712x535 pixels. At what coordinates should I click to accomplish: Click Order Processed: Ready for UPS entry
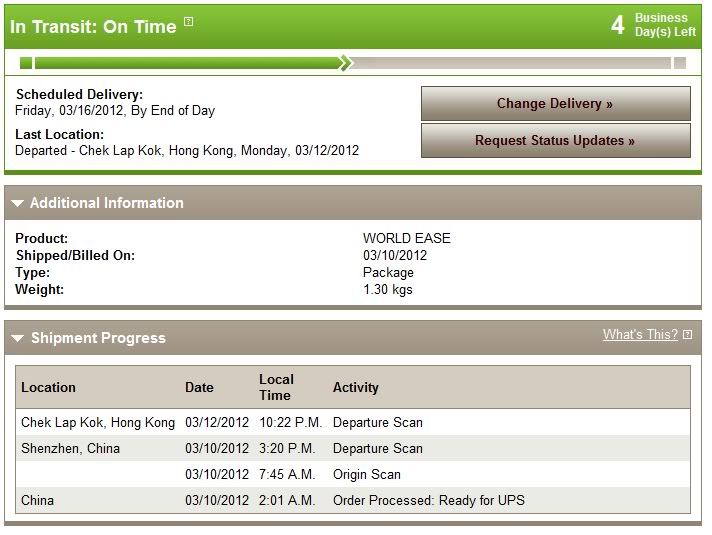[428, 500]
